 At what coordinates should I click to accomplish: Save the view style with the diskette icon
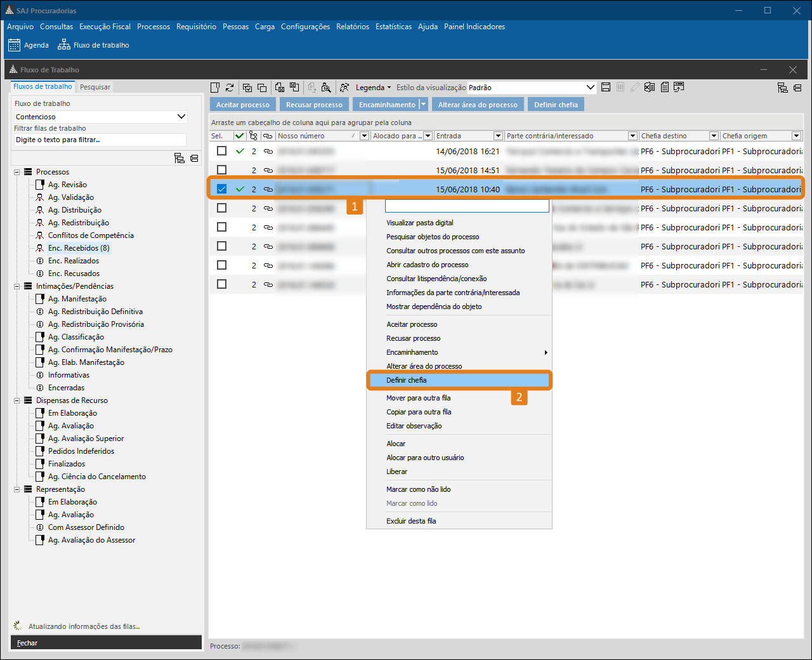point(606,88)
